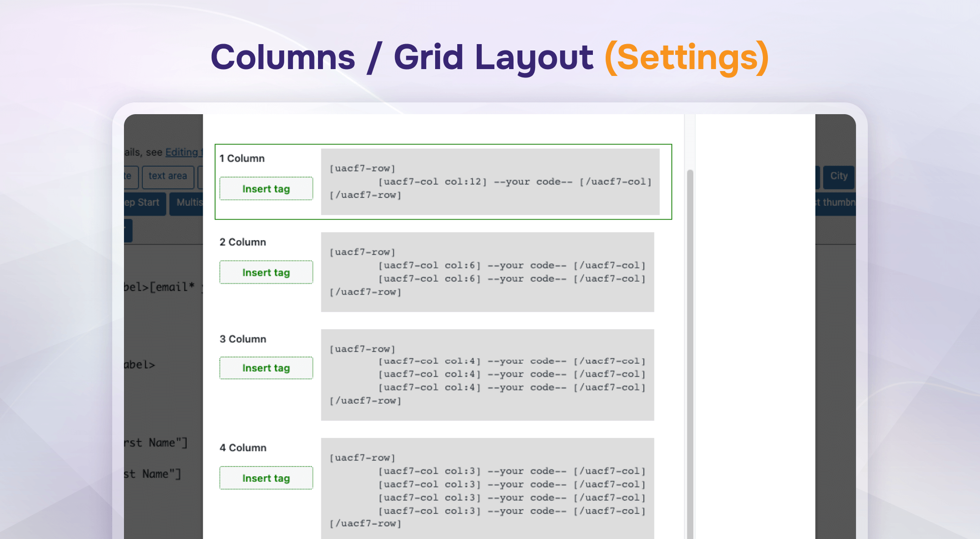The image size is (980, 539).
Task: Click the '4 Column' heading
Action: (243, 448)
